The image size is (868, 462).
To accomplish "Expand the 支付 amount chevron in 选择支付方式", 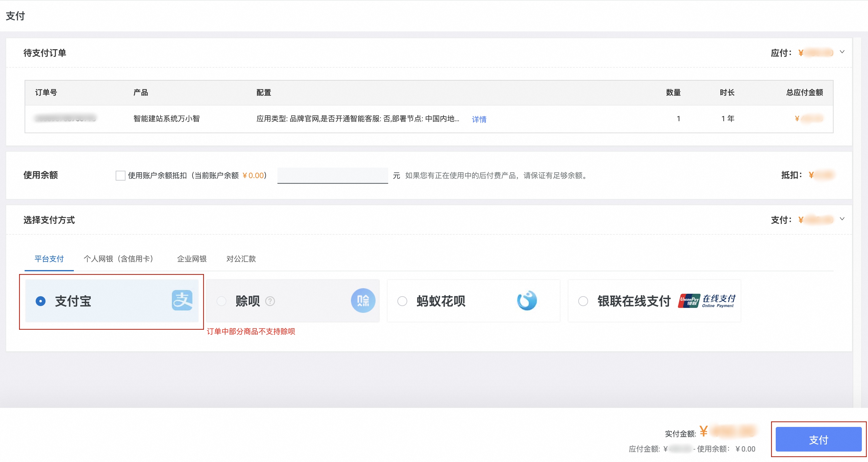I will coord(842,219).
